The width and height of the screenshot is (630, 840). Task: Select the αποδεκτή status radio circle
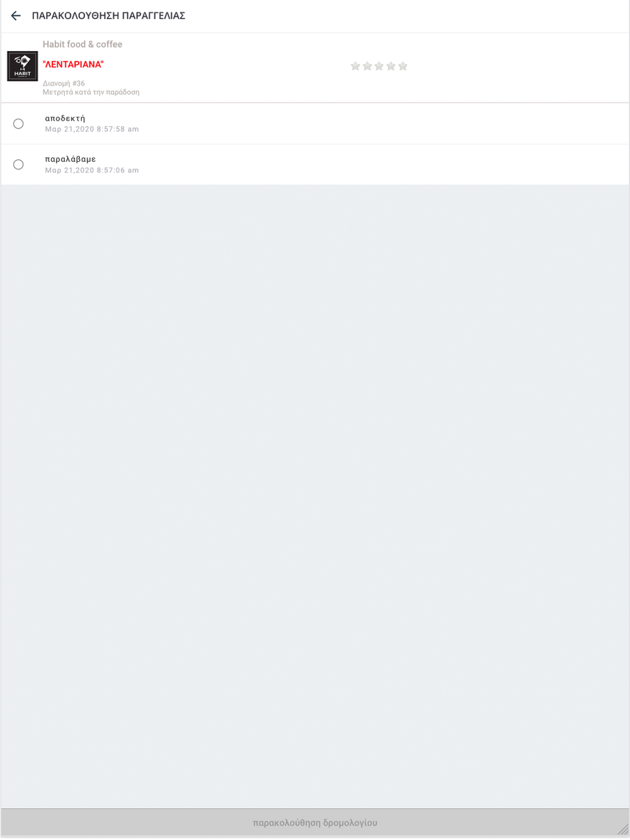pyautogui.click(x=18, y=123)
